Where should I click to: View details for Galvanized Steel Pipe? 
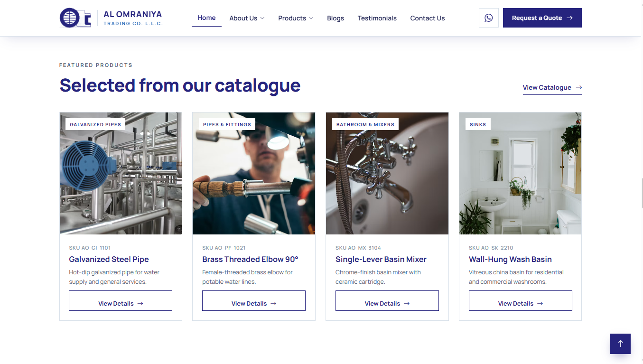121,301
